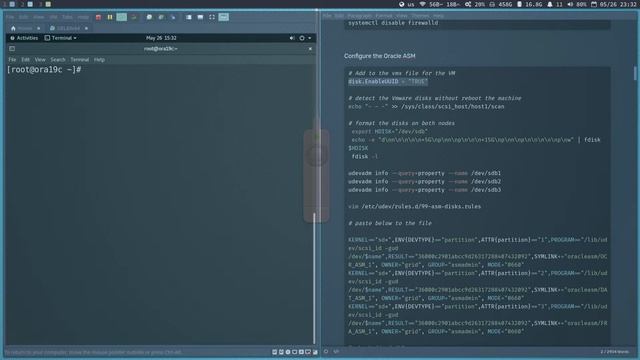Close the root@ora19c terminal window

pos(310,49)
